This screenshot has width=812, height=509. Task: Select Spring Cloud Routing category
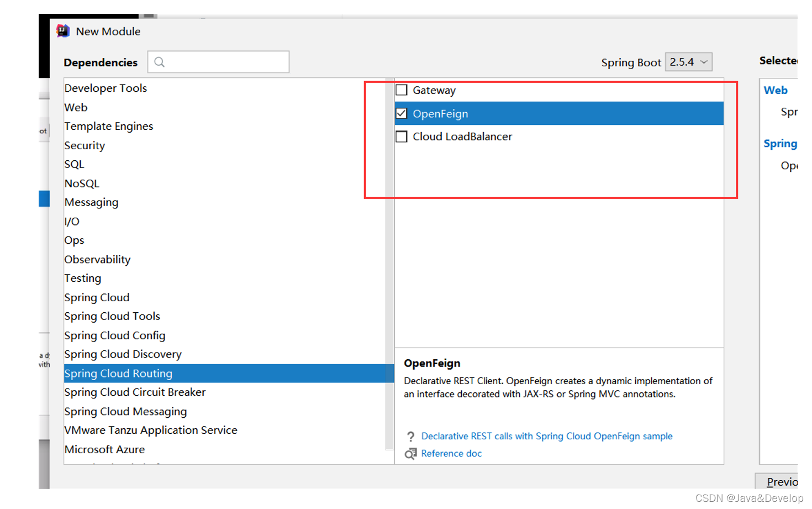coord(229,374)
